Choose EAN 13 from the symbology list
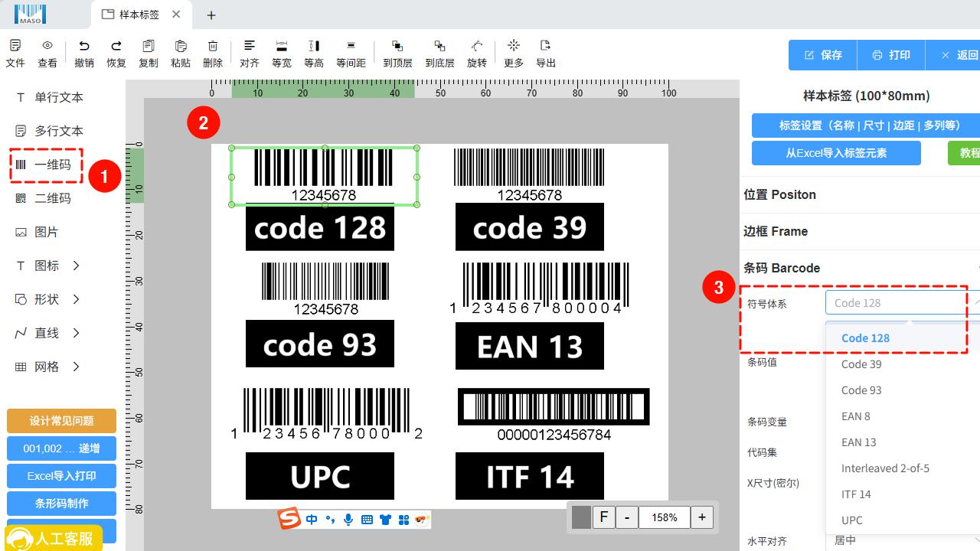 click(858, 442)
